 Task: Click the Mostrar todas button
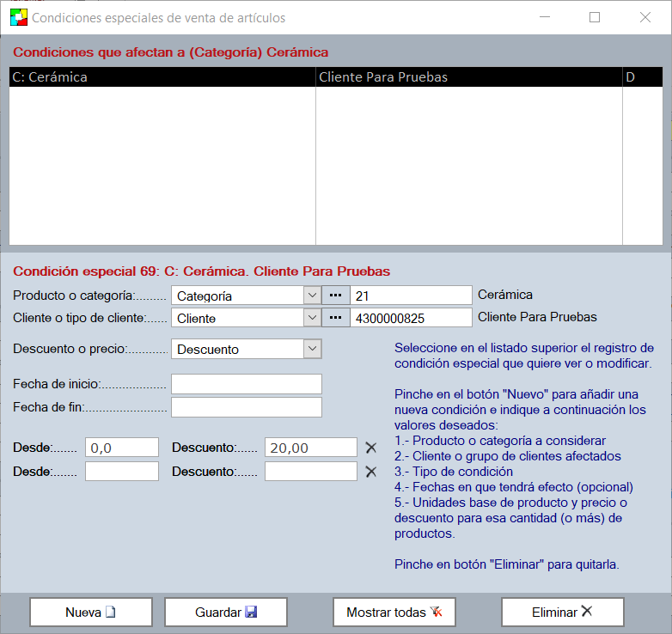394,613
